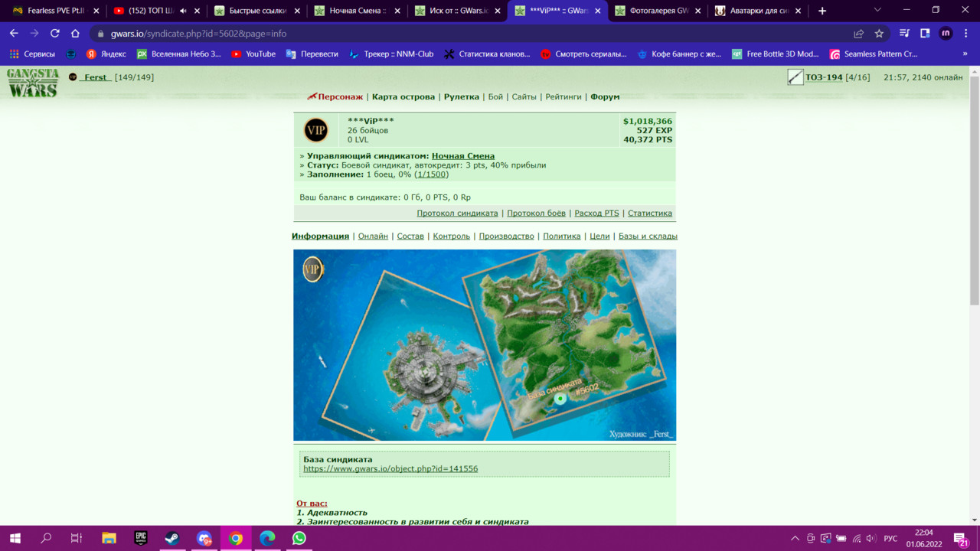Open Microsoft Edge from taskbar
The height and width of the screenshot is (551, 980).
pos(267,538)
